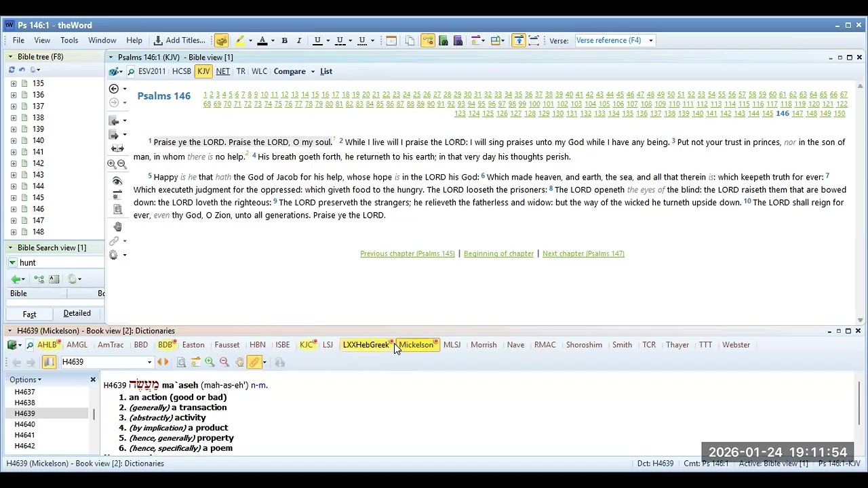Select the WLC Bible version tab
This screenshot has height=488, width=868.
(x=259, y=71)
